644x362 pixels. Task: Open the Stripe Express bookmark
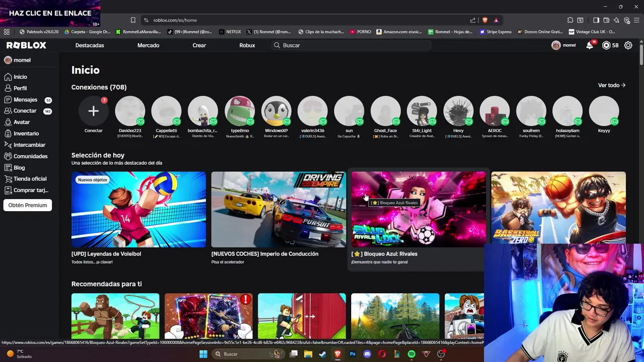[x=496, y=32]
